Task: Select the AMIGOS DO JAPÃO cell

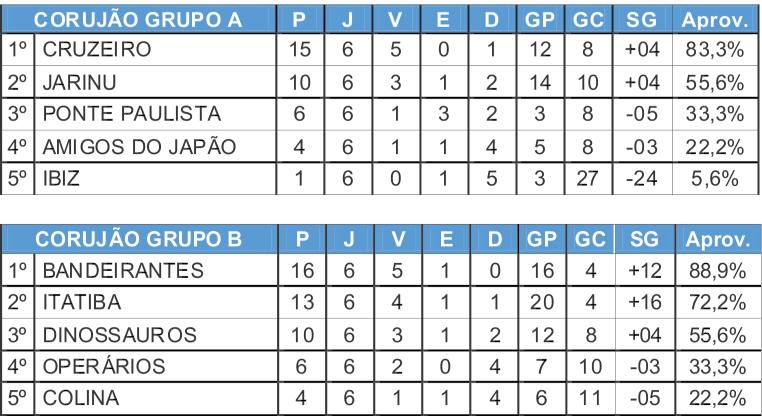Action: pos(155,146)
